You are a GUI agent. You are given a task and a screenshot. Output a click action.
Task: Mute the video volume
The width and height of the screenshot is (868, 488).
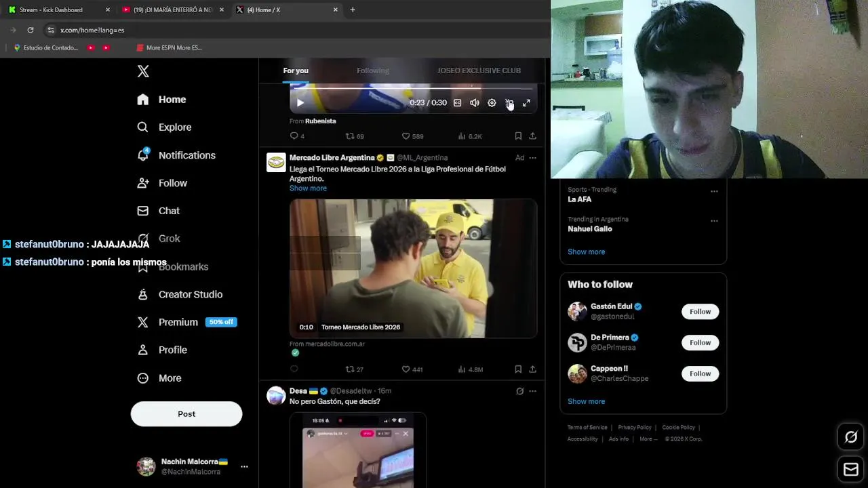(475, 103)
